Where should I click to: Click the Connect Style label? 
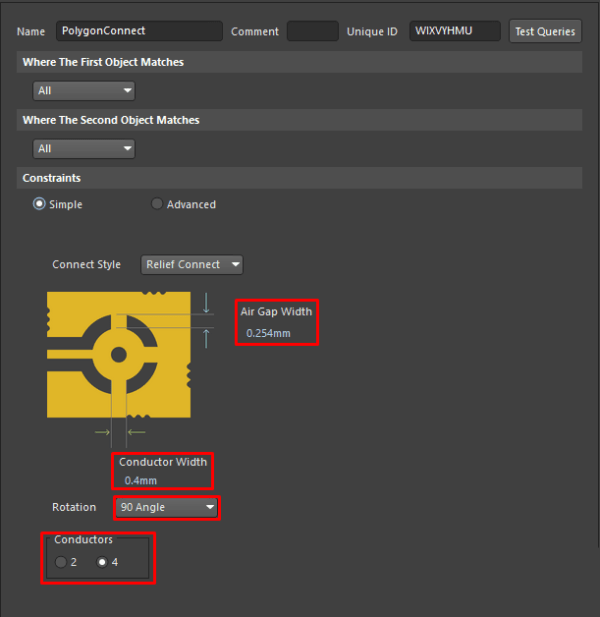coord(87,264)
